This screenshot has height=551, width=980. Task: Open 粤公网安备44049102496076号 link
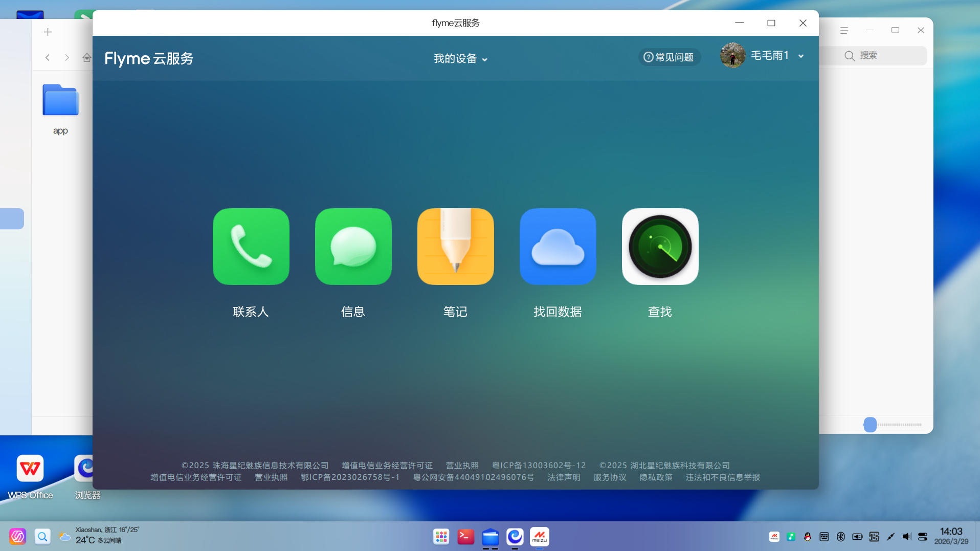(x=474, y=477)
